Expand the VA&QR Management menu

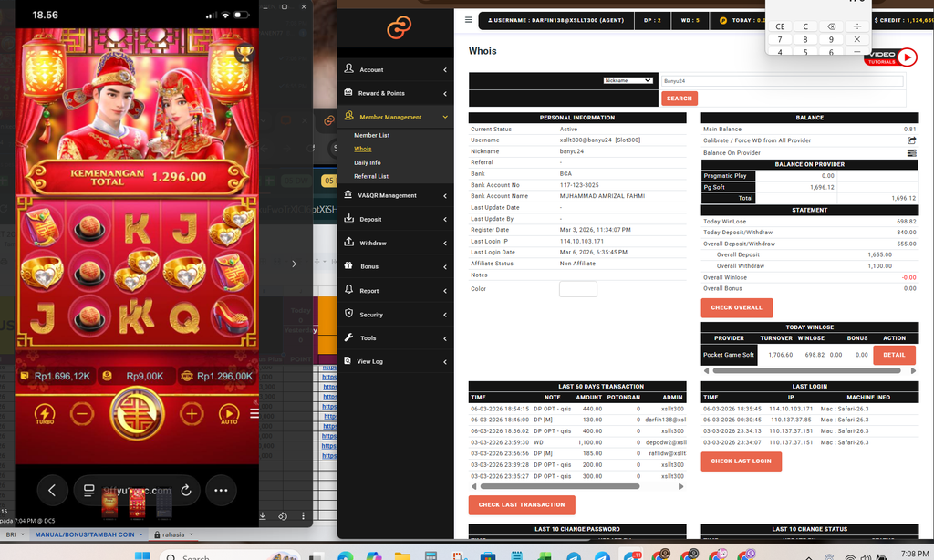tap(395, 195)
